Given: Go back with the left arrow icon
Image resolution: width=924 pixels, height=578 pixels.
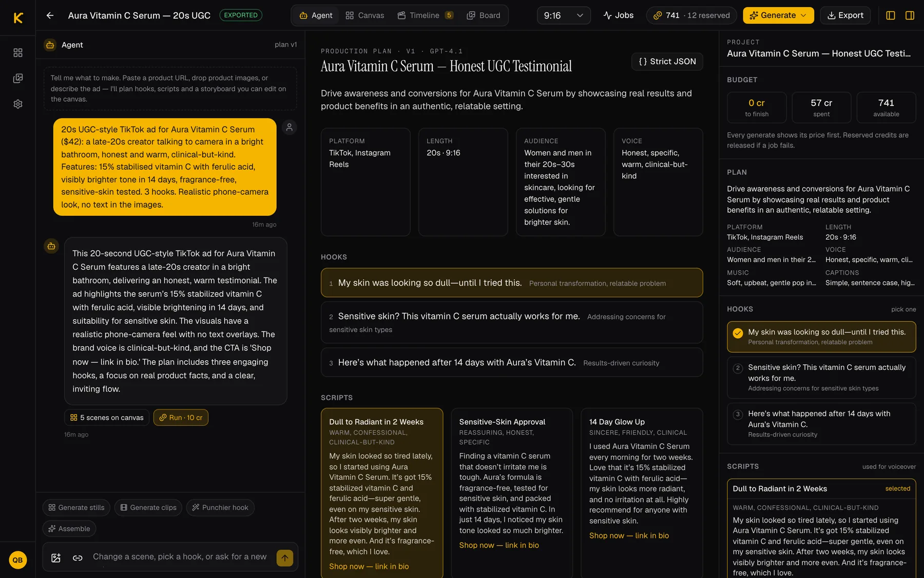Looking at the screenshot, I should point(50,15).
